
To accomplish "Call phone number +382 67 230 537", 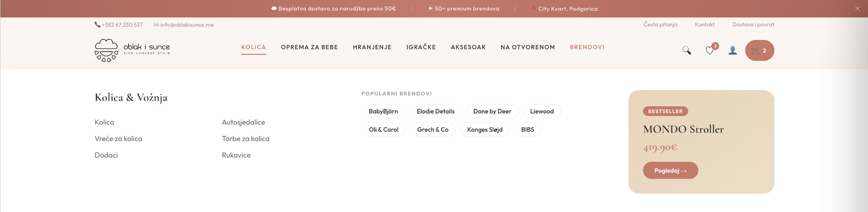I will tap(119, 24).
